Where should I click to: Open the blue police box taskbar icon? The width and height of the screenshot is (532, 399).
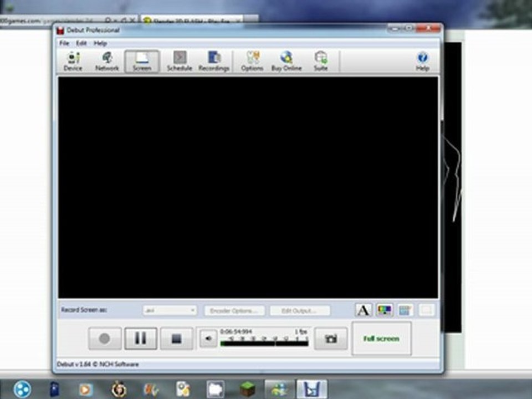click(x=55, y=389)
